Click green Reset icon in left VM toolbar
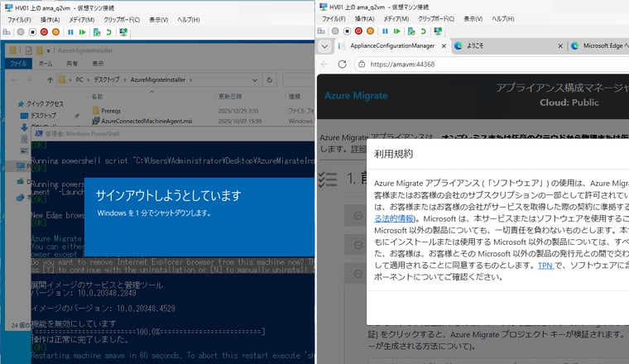 click(82, 32)
